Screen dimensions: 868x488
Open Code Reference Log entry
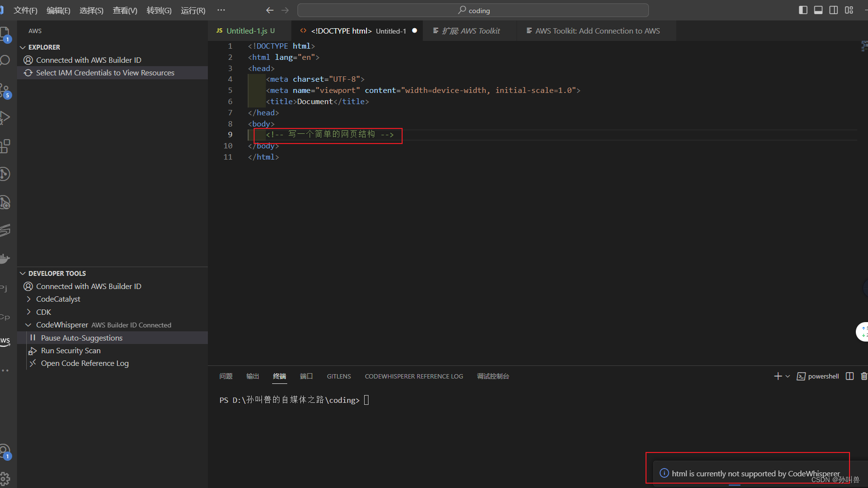pos(85,363)
